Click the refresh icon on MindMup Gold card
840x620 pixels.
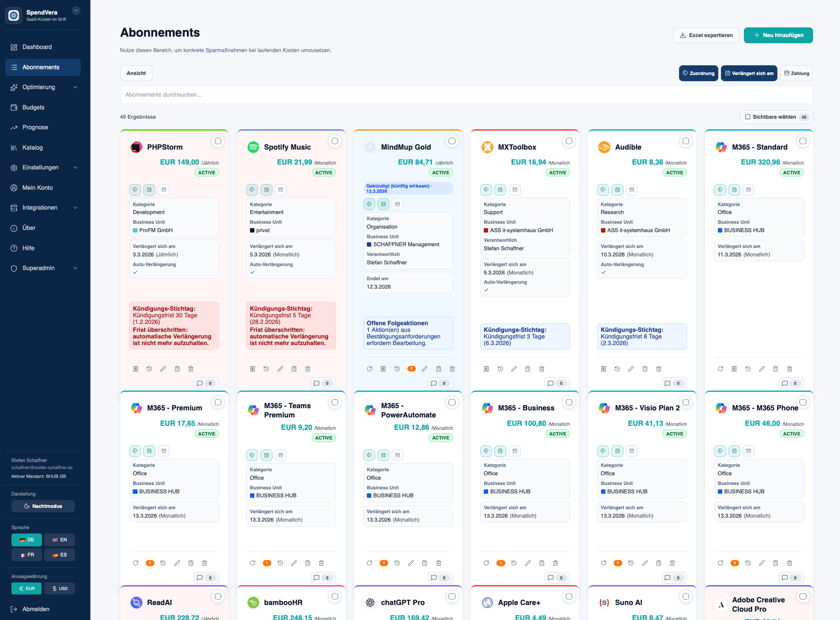(370, 369)
